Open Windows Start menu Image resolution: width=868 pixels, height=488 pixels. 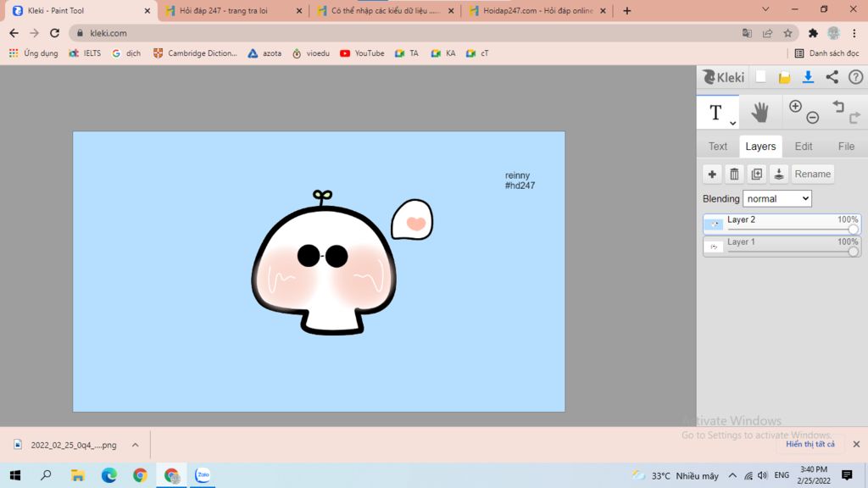15,475
